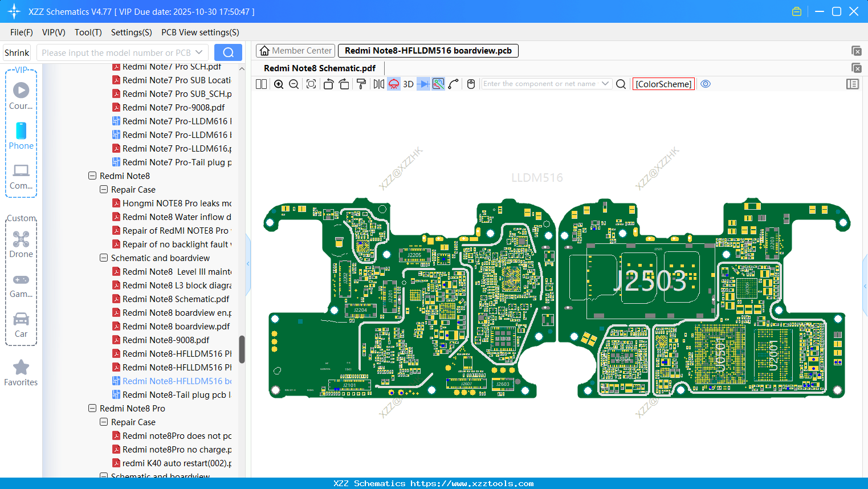Open the PCB View settings(S) menu
This screenshot has width=868, height=489.
pyautogui.click(x=200, y=32)
